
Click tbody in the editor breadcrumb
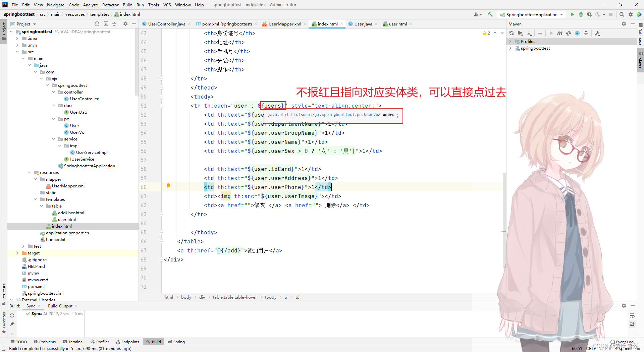click(271, 297)
